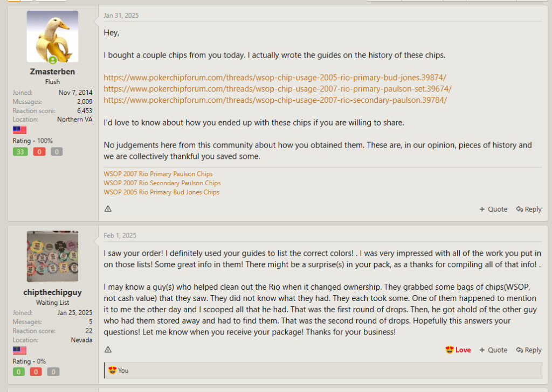Viewport: 552px width, 392px height.
Task: Open signature link WSOP 2005 Rio Primary Bud Jones Chips
Action: tap(161, 192)
